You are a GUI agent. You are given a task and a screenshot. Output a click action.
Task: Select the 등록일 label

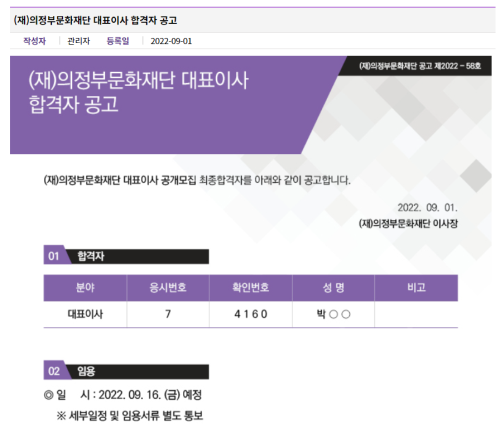click(x=118, y=41)
